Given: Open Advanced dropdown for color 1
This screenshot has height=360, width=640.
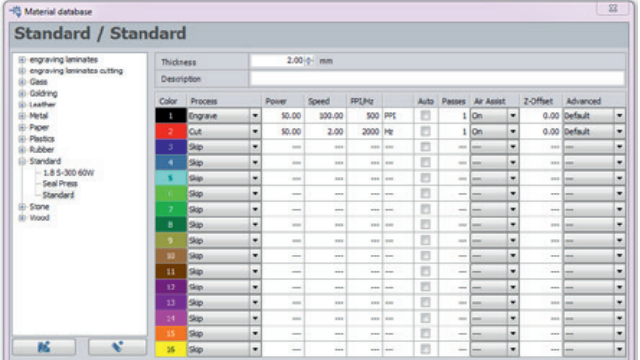Looking at the screenshot, I should [620, 116].
